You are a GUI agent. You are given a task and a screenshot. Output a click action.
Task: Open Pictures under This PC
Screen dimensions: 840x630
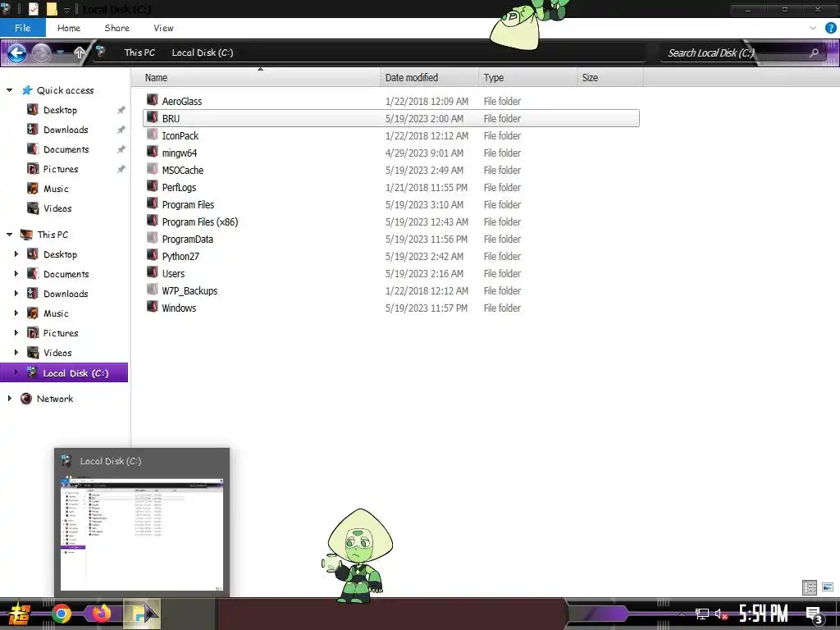coord(61,333)
